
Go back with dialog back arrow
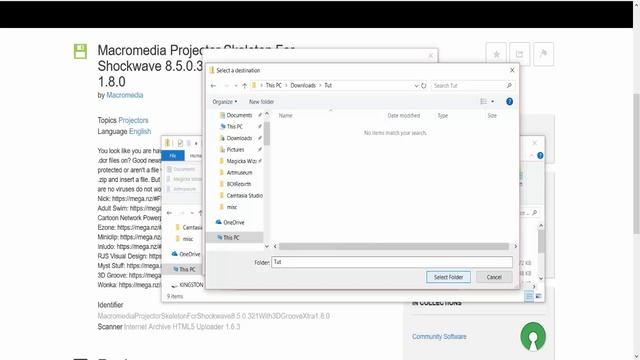(x=213, y=86)
